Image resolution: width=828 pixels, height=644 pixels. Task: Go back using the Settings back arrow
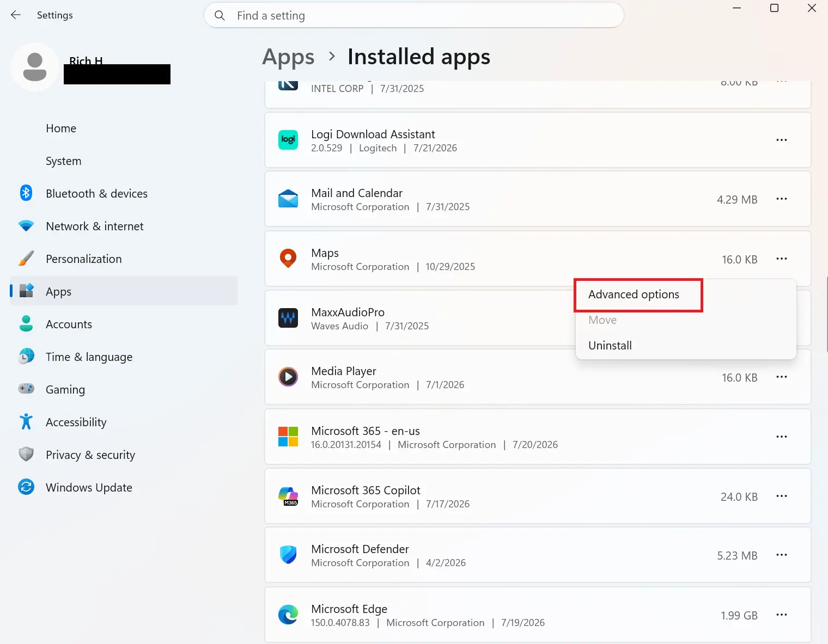(16, 15)
